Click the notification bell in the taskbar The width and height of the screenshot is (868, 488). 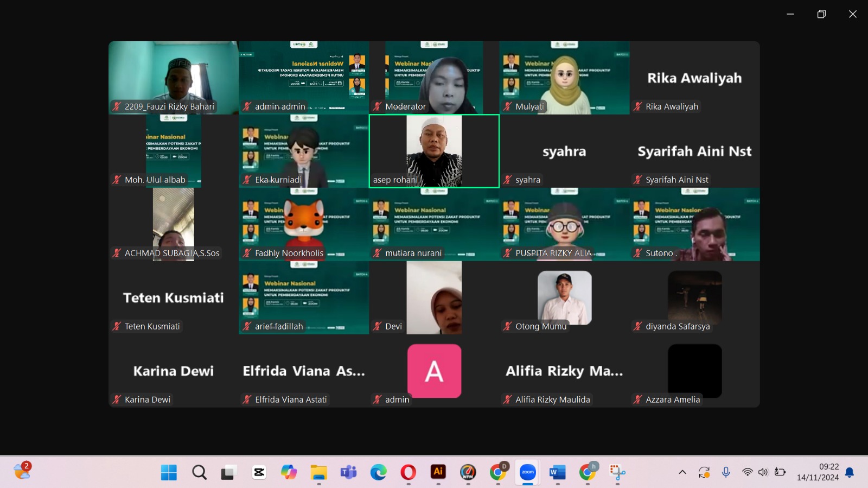(850, 472)
